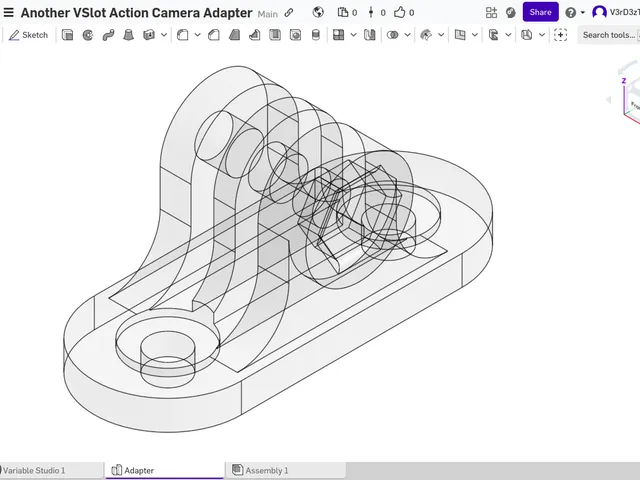Select the Loft tool
This screenshot has height=480, width=640.
129,35
